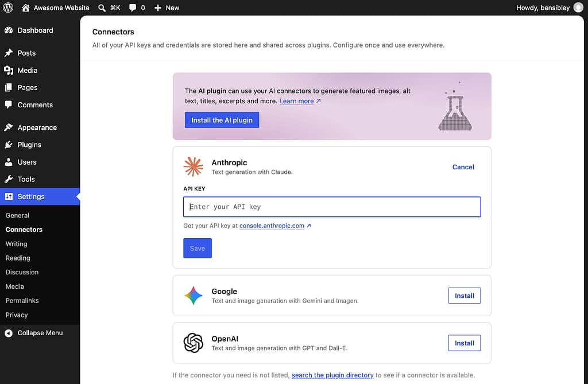Click the Posts pushpin icon
Image resolution: width=588 pixels, height=384 pixels.
(9, 53)
